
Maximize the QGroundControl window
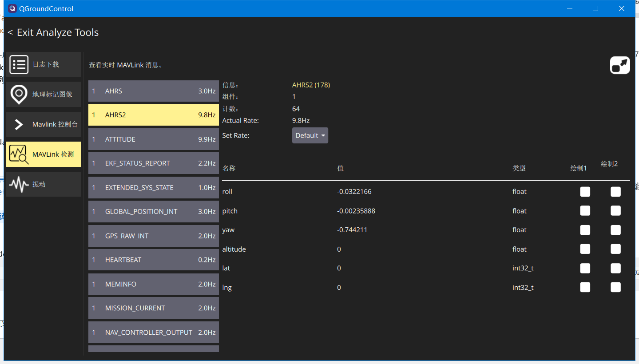pyautogui.click(x=595, y=8)
